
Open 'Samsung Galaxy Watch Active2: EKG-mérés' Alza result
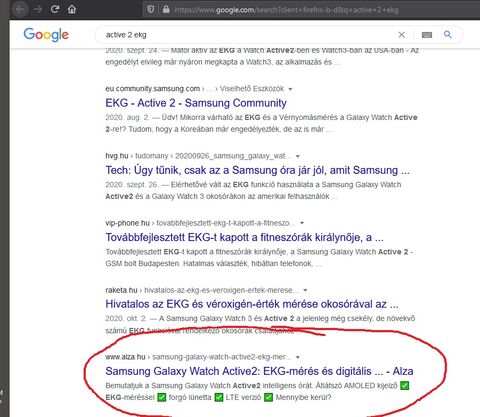tap(259, 371)
